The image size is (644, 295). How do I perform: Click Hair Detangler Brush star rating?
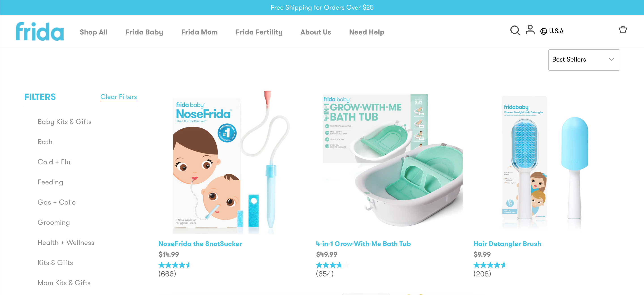(489, 265)
